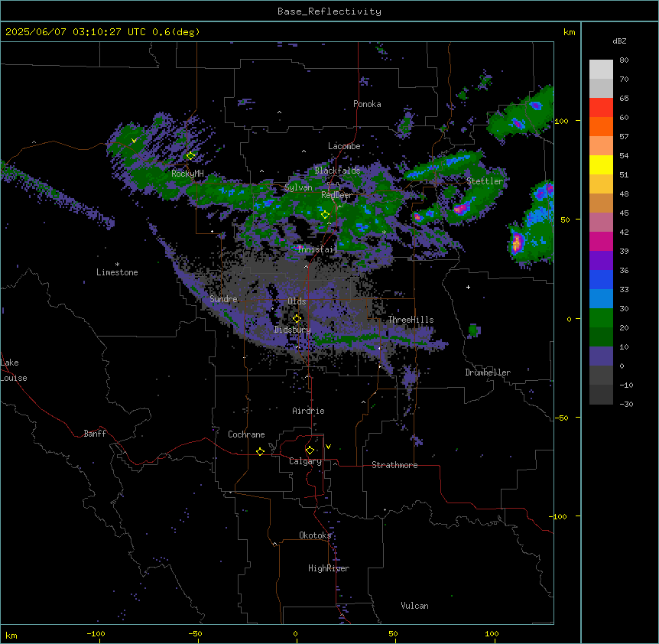Select the slate-purple 0-10 dBZ swatch

point(601,356)
